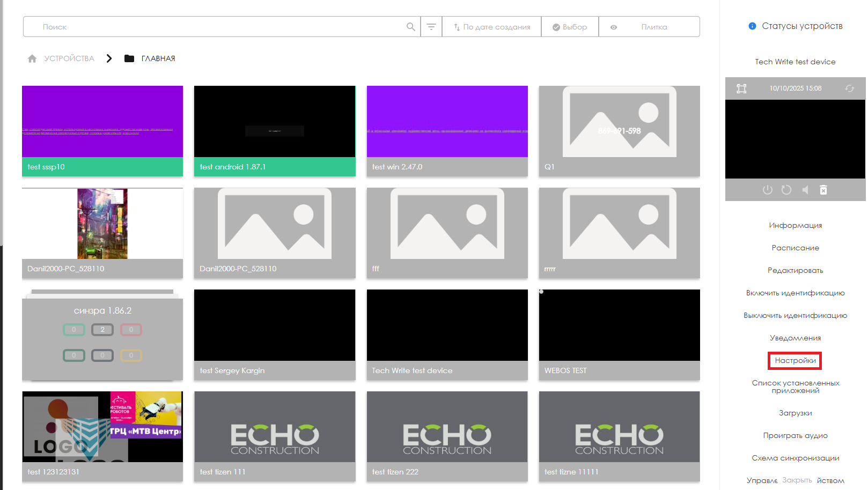This screenshot has height=490, width=868.
Task: Open the filter options icon
Action: [x=431, y=27]
